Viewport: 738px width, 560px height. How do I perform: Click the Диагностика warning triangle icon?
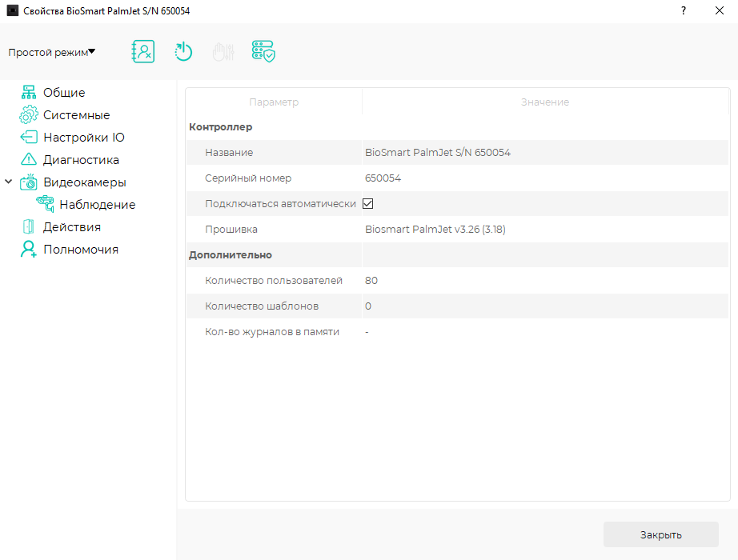click(x=29, y=159)
